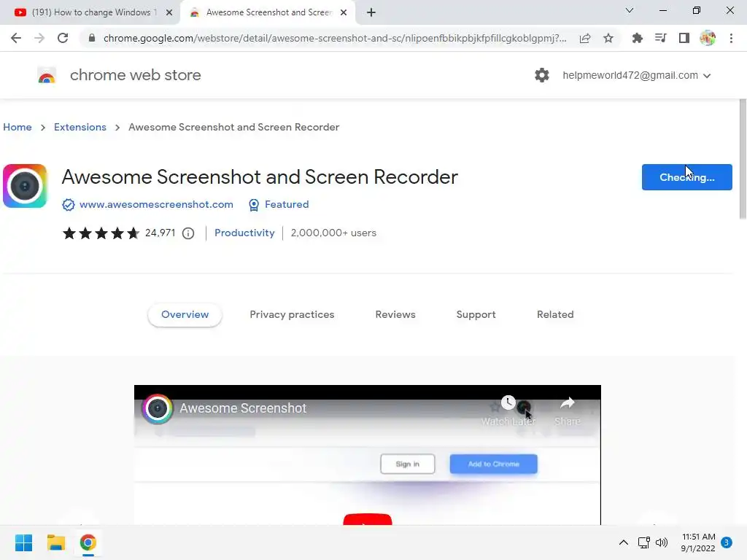This screenshot has height=560, width=747.
Task: Click the Extensions breadcrumb link
Action: (80, 127)
